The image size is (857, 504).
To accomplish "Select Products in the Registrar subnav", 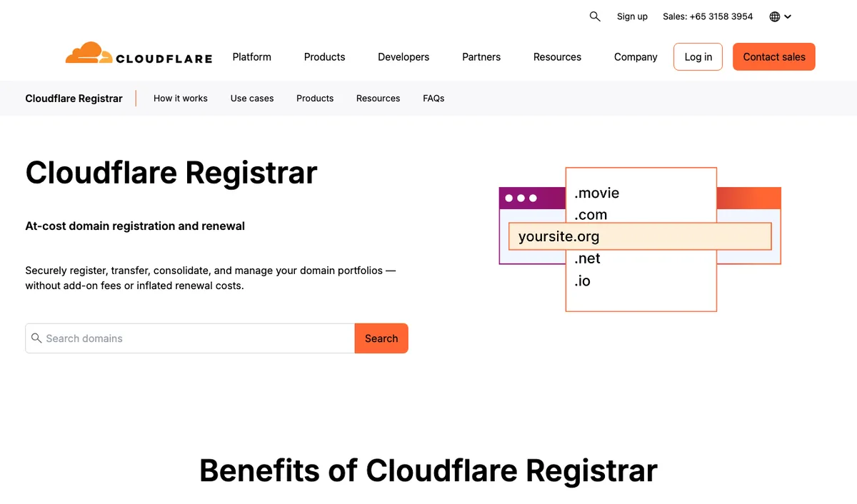I will 315,99.
